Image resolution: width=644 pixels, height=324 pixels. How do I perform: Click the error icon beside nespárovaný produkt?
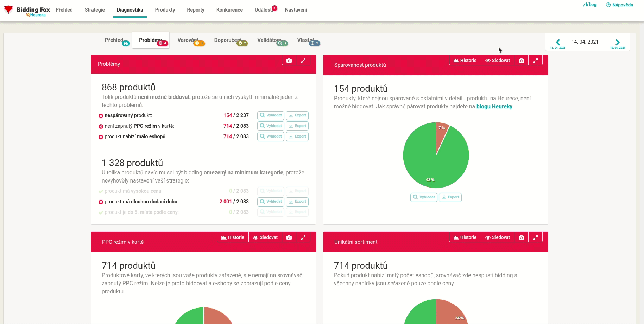pos(101,116)
